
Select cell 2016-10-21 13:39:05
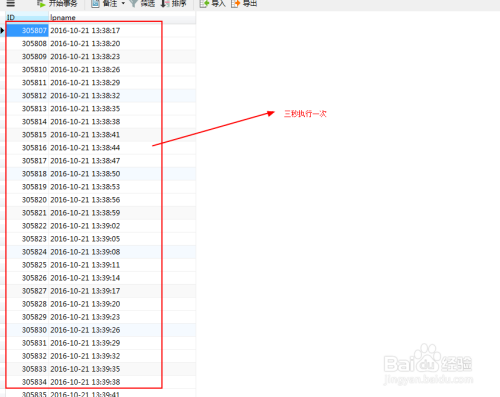tap(122, 238)
